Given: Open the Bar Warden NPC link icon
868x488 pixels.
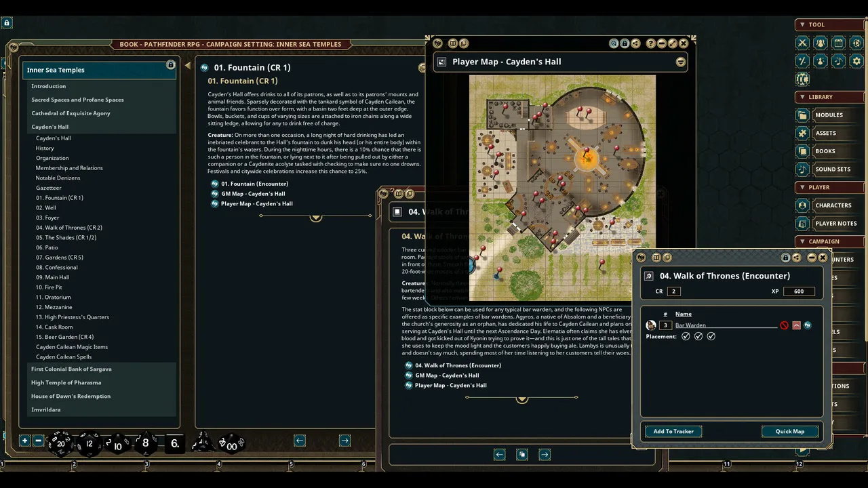Looking at the screenshot, I should tap(808, 325).
